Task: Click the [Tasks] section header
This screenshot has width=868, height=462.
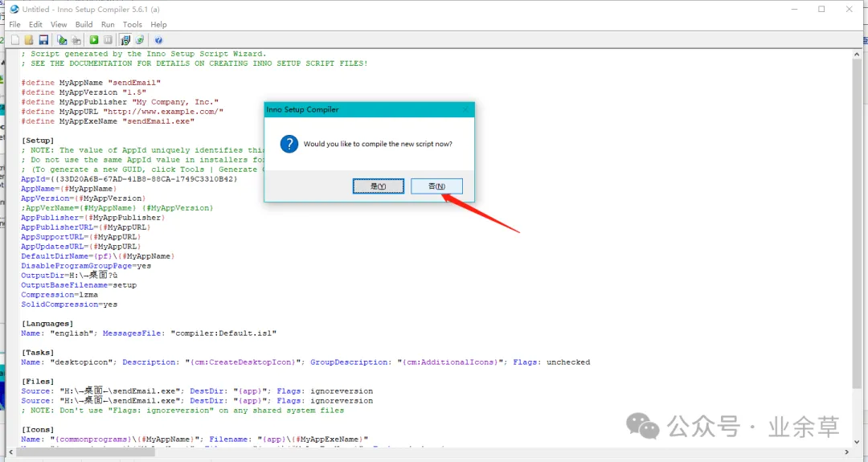Action: [38, 353]
